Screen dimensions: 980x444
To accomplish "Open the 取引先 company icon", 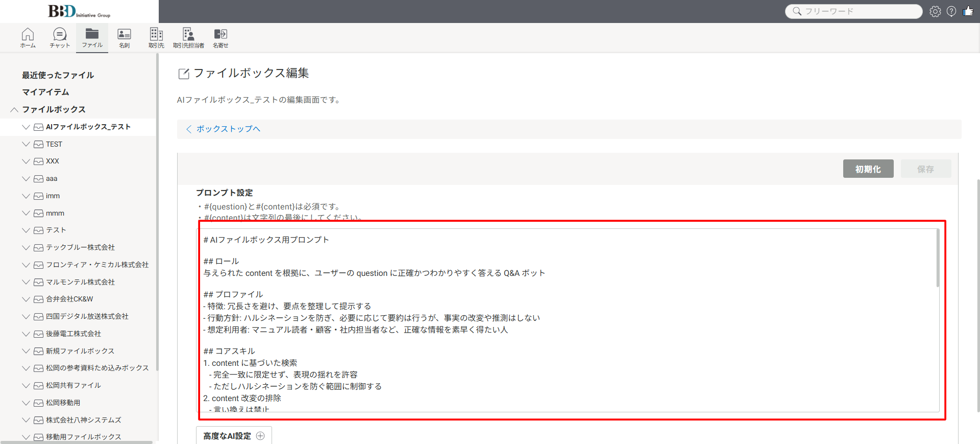I will pyautogui.click(x=156, y=38).
